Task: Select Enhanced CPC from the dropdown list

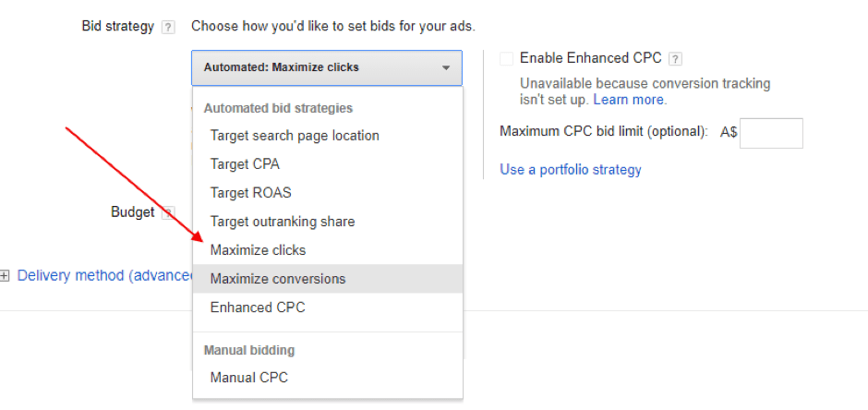Action: [x=257, y=307]
